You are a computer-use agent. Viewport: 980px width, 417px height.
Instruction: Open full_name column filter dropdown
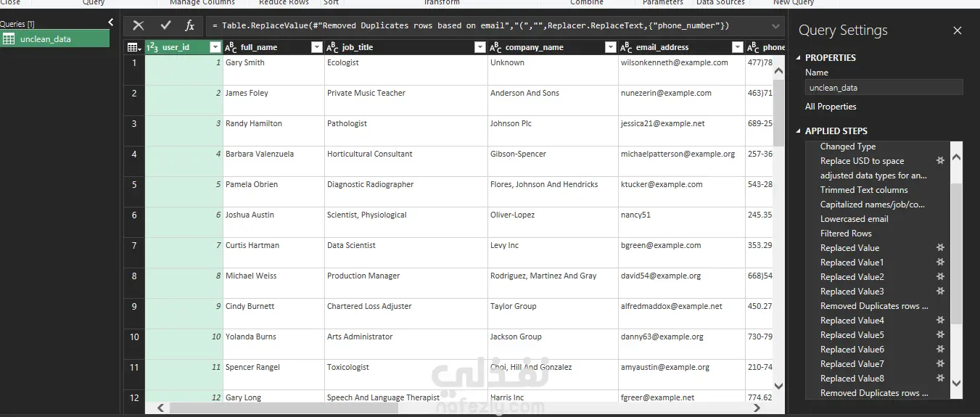coord(316,47)
